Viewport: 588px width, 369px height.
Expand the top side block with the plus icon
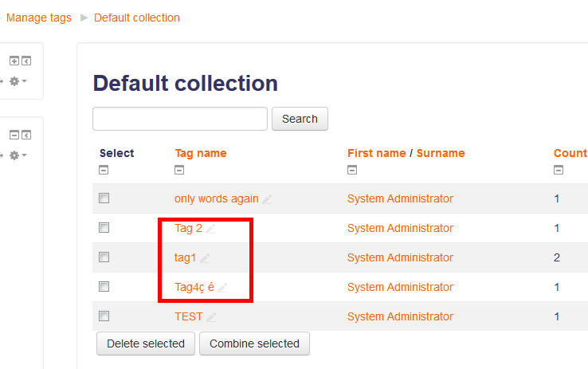tap(14, 61)
